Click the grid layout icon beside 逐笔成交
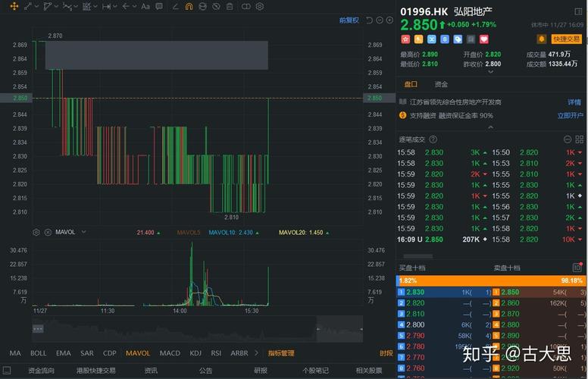This screenshot has width=588, height=379. click(x=565, y=139)
